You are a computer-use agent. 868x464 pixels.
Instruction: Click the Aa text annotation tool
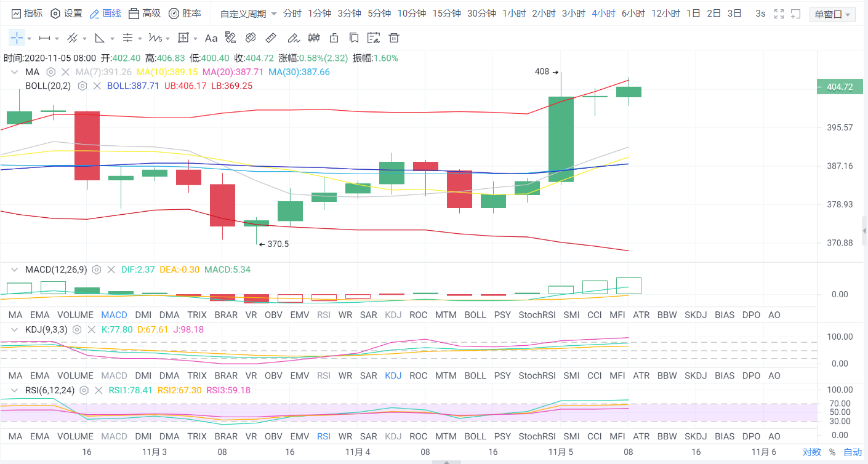[x=211, y=38]
